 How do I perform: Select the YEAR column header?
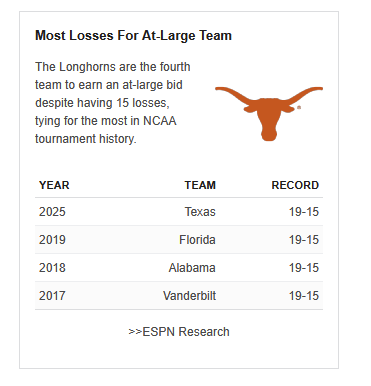coord(54,185)
